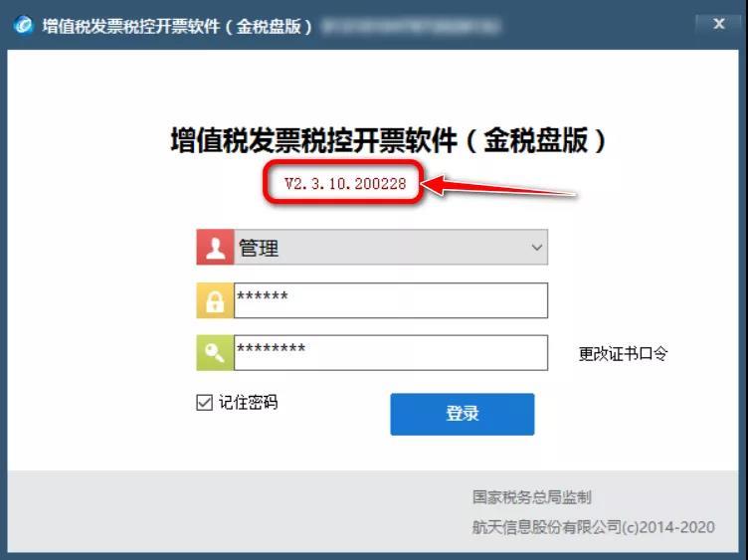Click the blurred company name in title bar

(411, 26)
